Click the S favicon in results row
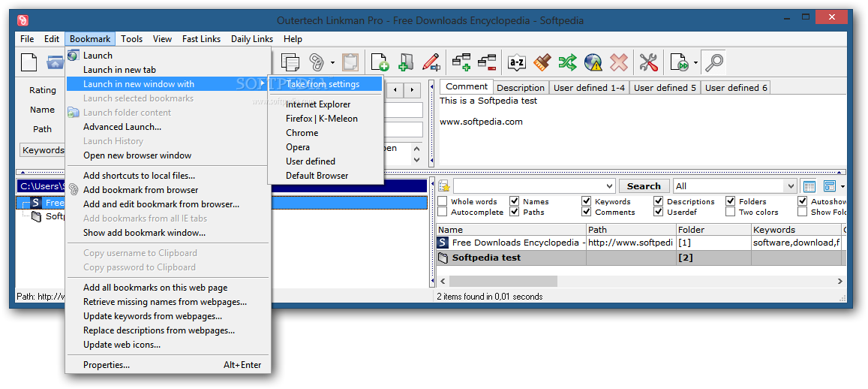 [x=443, y=242]
